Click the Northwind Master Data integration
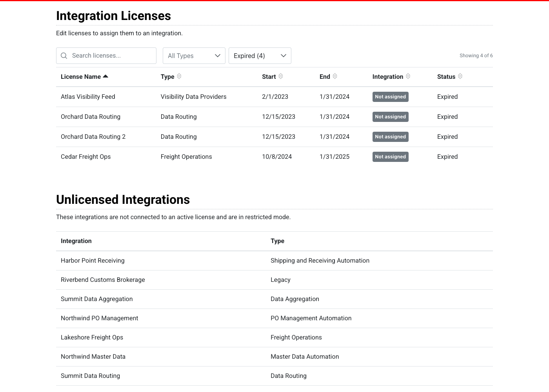Image resolution: width=549 pixels, height=392 pixels. (93, 357)
